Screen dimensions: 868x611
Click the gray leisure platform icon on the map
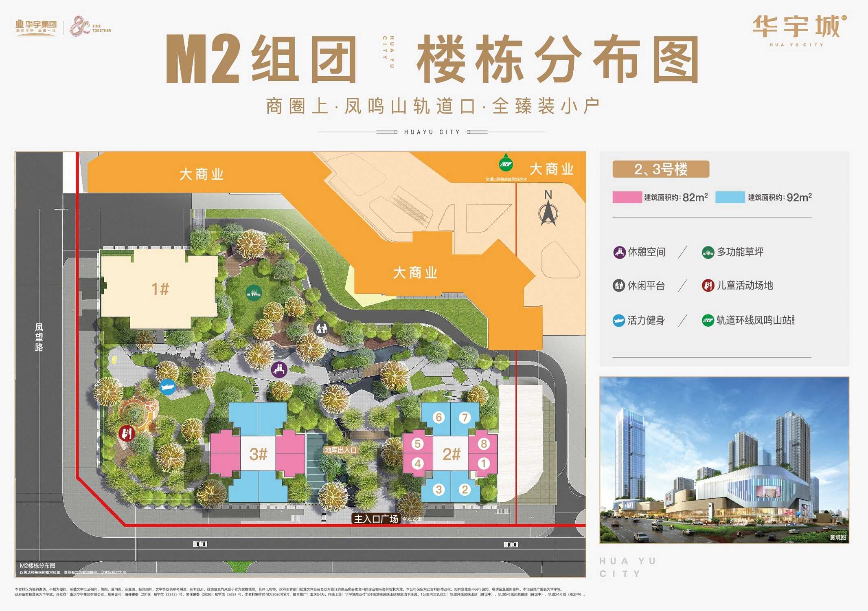(322, 327)
